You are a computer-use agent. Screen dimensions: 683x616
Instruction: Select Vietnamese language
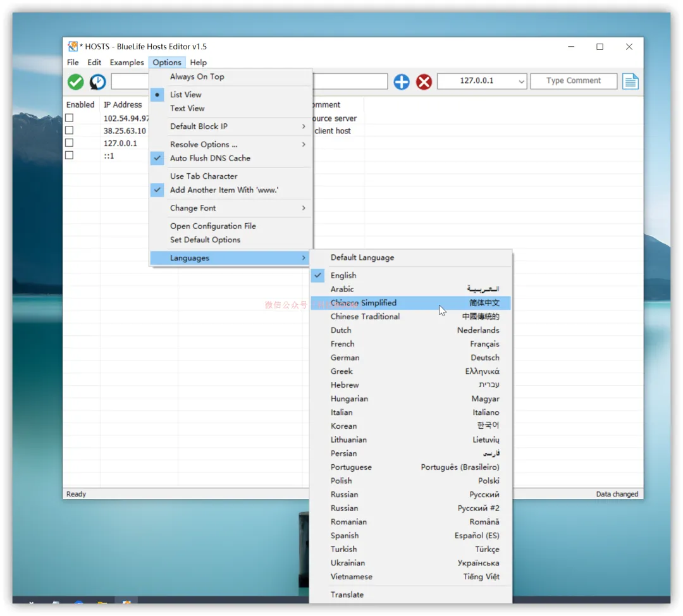click(411, 577)
